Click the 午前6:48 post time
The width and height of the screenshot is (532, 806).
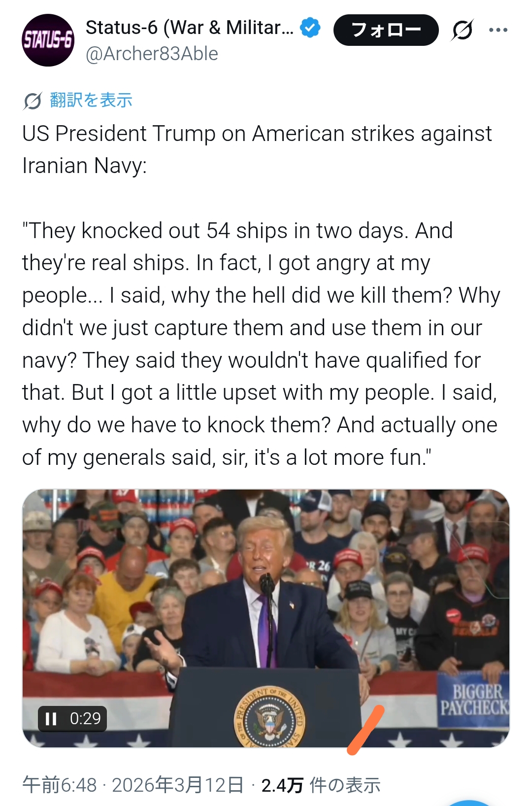(x=60, y=785)
